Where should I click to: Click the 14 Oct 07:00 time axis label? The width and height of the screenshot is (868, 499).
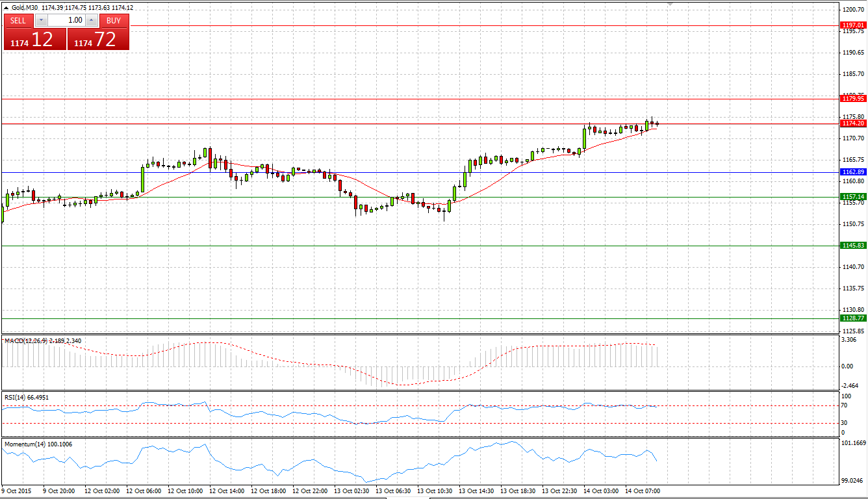[643, 491]
